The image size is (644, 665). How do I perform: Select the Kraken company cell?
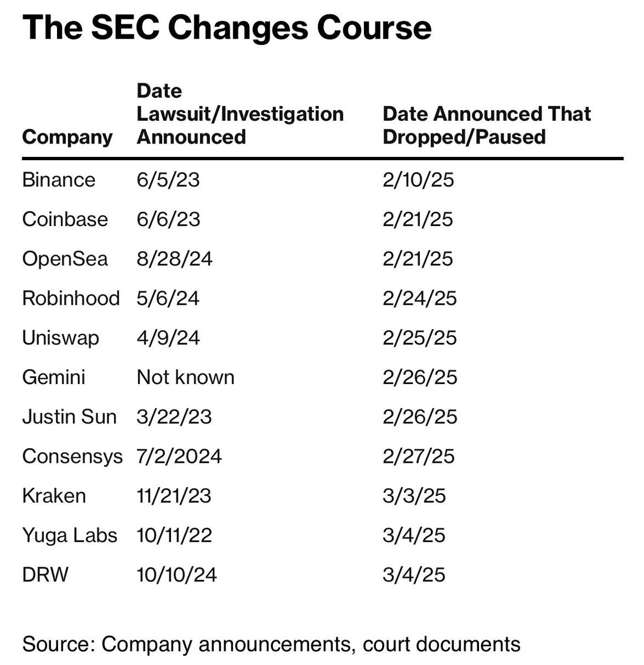(x=54, y=495)
